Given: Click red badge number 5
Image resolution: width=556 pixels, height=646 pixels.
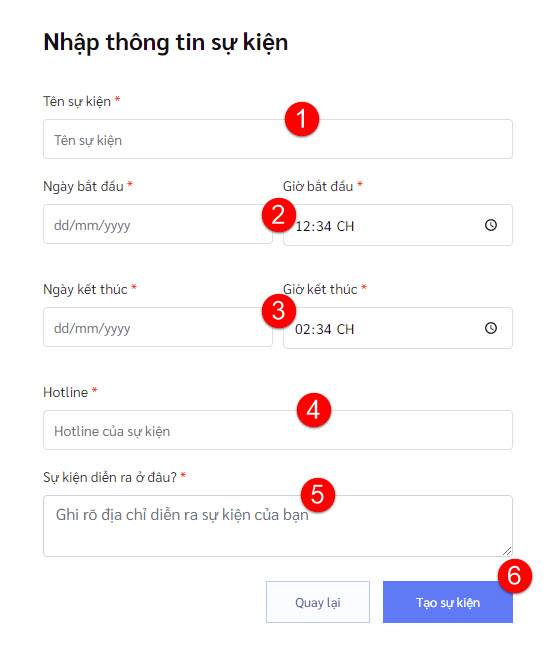Looking at the screenshot, I should 318,495.
